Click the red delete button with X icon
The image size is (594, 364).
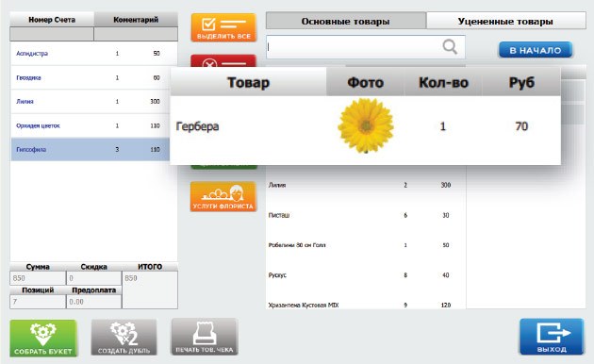point(223,61)
